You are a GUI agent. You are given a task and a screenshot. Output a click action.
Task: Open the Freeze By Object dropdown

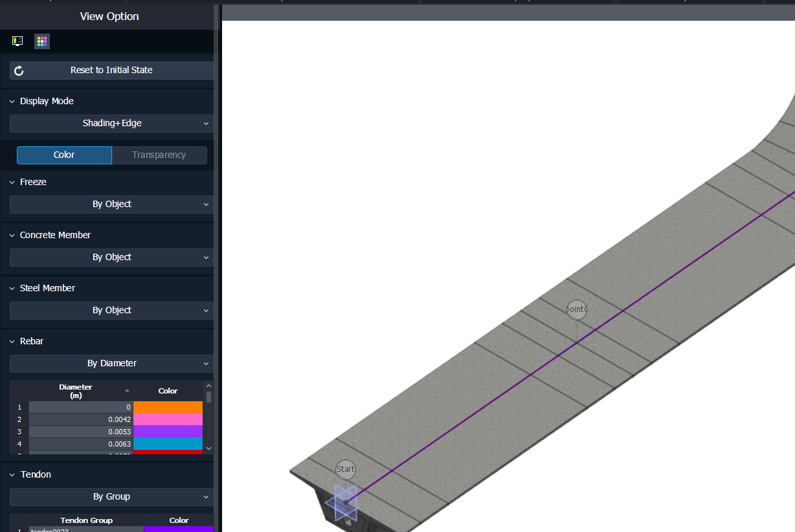(111, 204)
